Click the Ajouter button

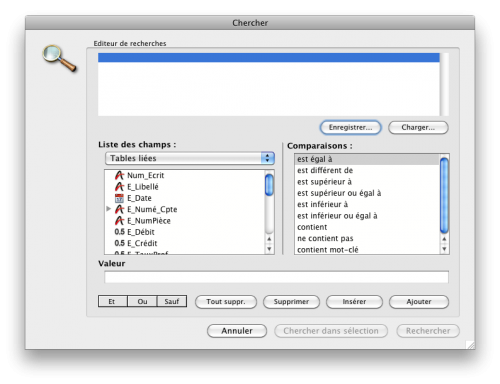(419, 302)
